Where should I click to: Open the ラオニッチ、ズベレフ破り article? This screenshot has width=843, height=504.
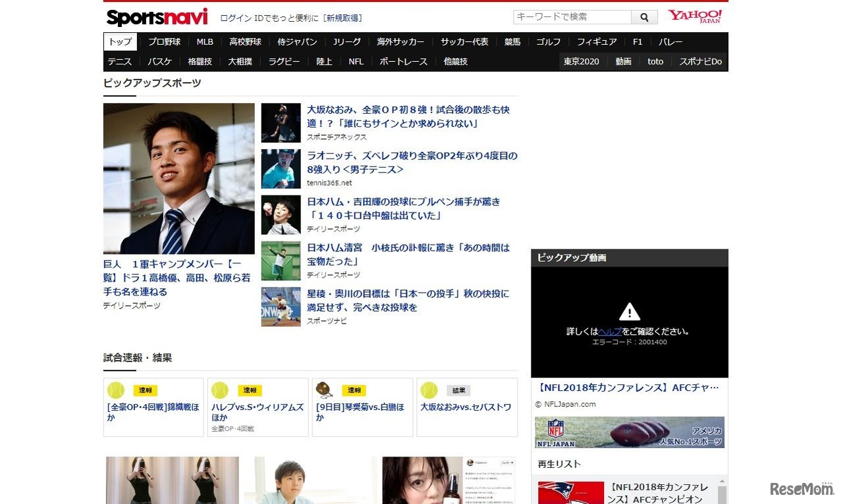tap(412, 163)
